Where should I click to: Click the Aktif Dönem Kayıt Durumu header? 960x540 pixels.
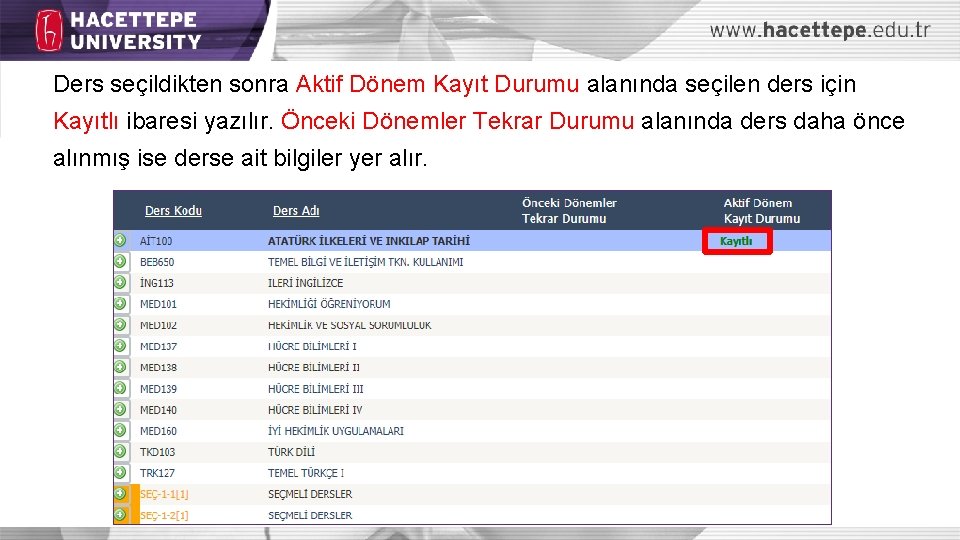pyautogui.click(x=762, y=211)
